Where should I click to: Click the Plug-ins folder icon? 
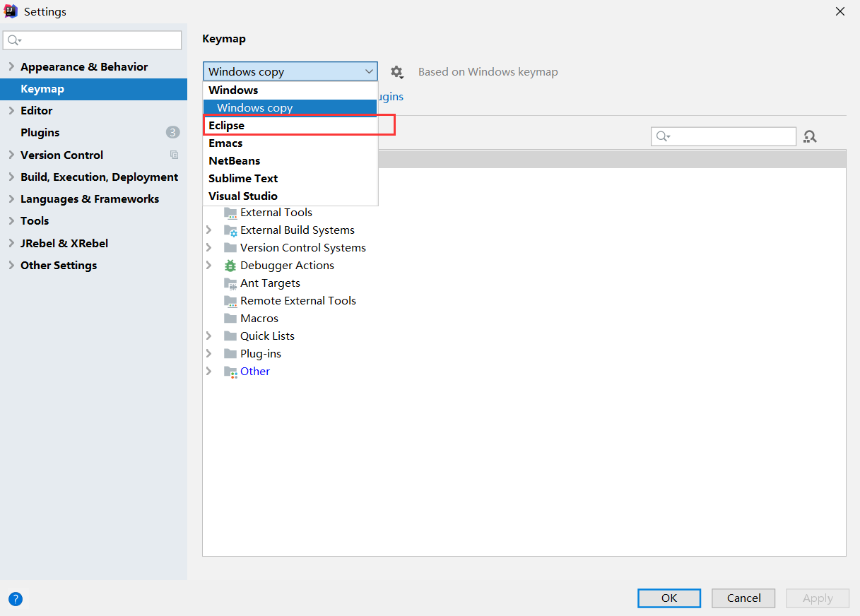point(230,354)
